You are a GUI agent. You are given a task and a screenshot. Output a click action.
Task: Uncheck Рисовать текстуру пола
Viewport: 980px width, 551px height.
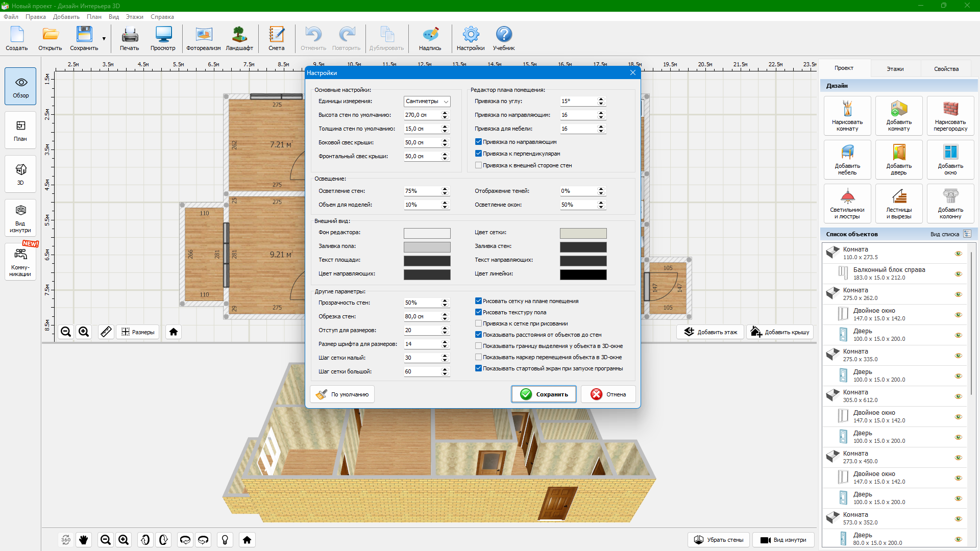click(x=478, y=312)
